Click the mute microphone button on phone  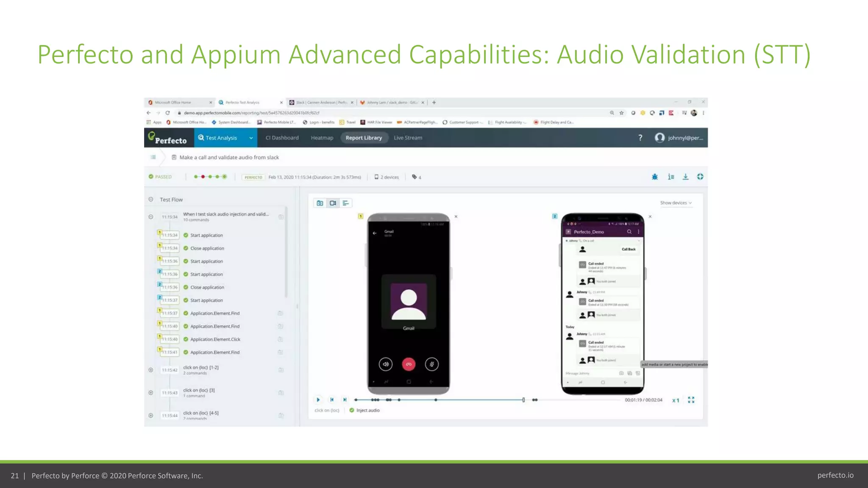432,364
